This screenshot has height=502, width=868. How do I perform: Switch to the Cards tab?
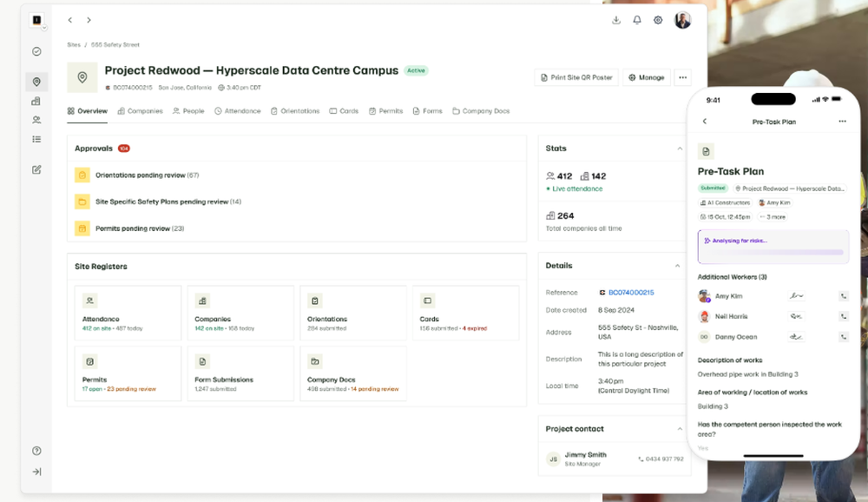[344, 111]
